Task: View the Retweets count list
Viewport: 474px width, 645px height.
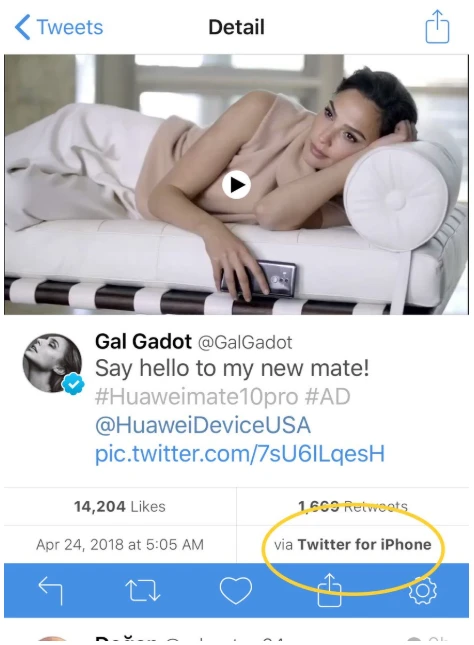Action: (x=353, y=506)
